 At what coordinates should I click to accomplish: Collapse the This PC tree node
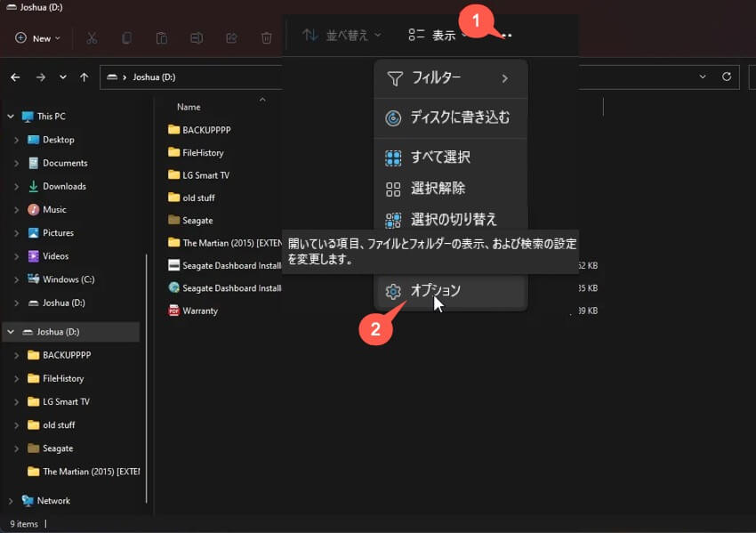click(10, 117)
